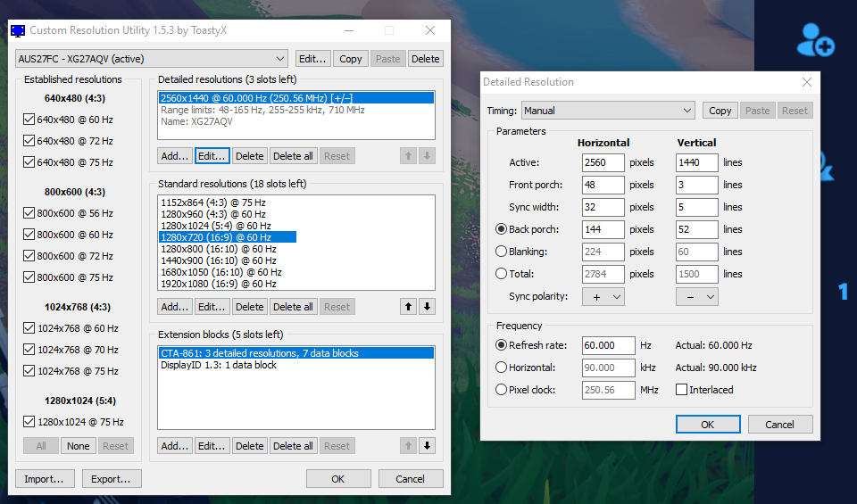857x504 pixels.
Task: Uncheck 640x480 @ 60 Hz
Action: (29, 119)
